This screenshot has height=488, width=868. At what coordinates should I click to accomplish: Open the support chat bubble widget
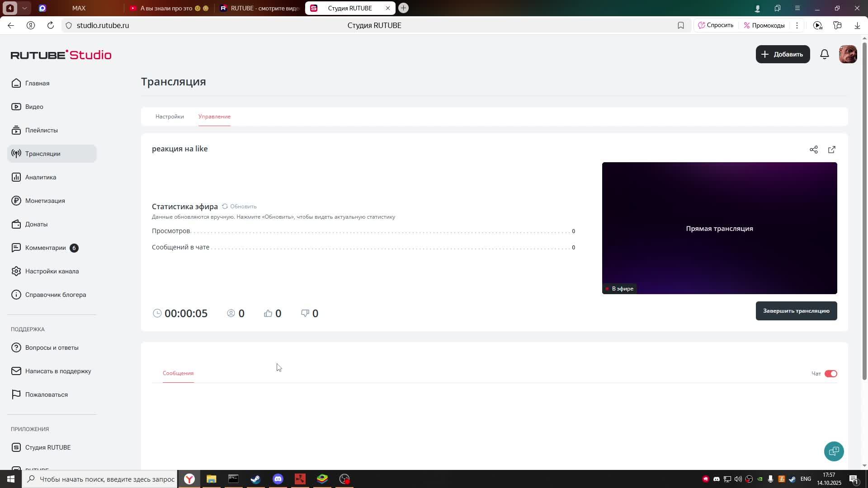point(834,451)
